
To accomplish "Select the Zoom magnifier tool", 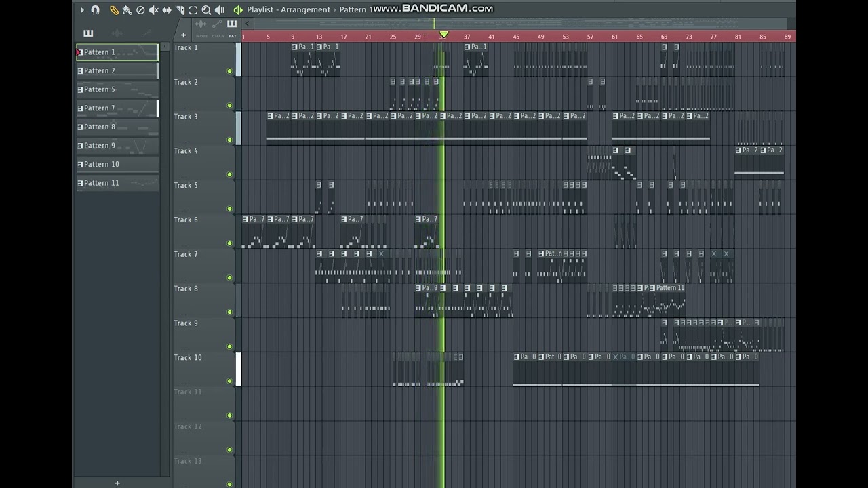I will [x=206, y=10].
